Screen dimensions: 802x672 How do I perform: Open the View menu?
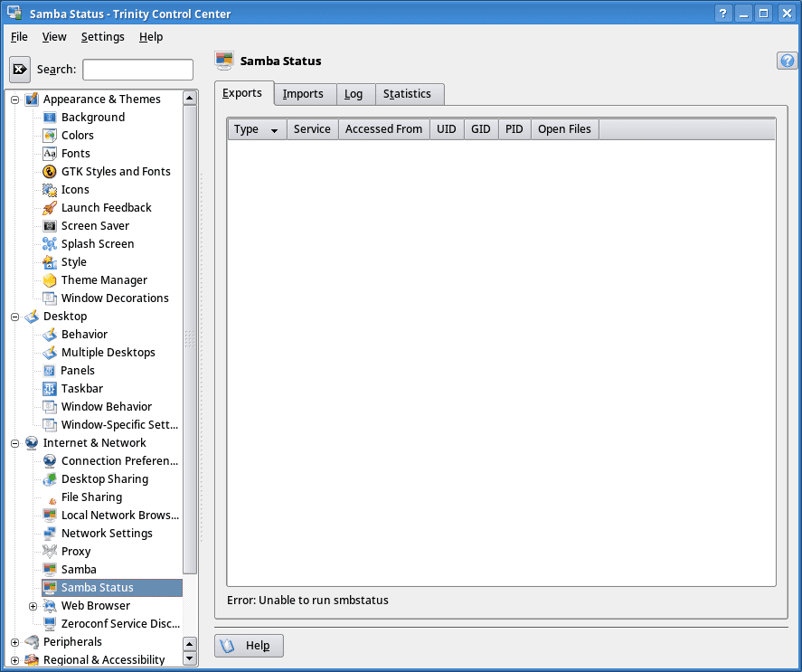pos(54,37)
